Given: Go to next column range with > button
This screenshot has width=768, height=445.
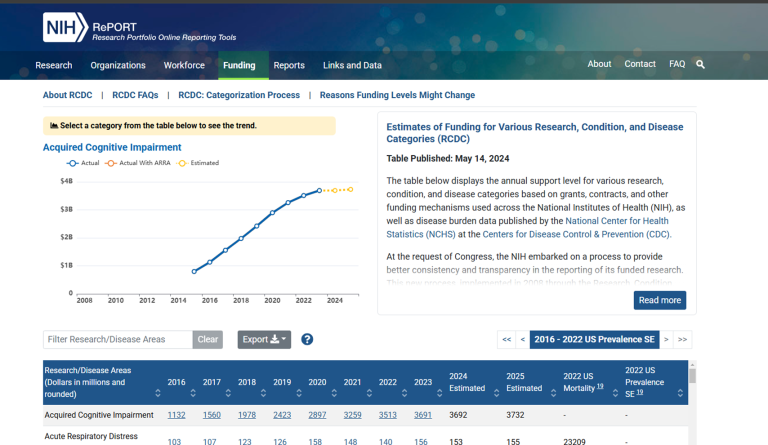Looking at the screenshot, I should point(666,339).
